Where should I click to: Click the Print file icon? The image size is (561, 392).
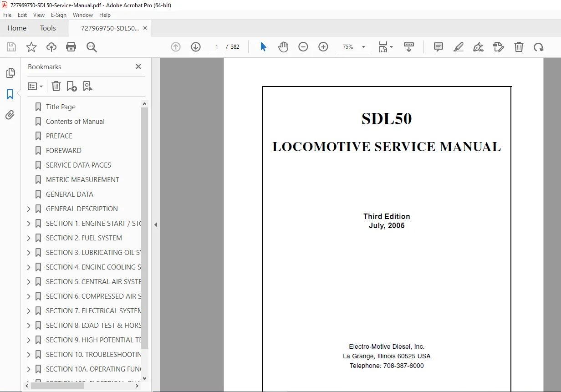pos(71,47)
